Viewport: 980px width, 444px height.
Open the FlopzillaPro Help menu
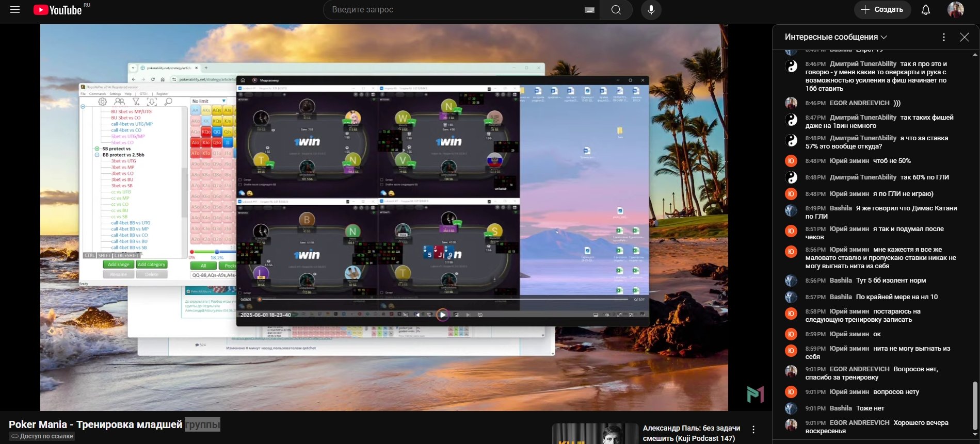point(128,94)
